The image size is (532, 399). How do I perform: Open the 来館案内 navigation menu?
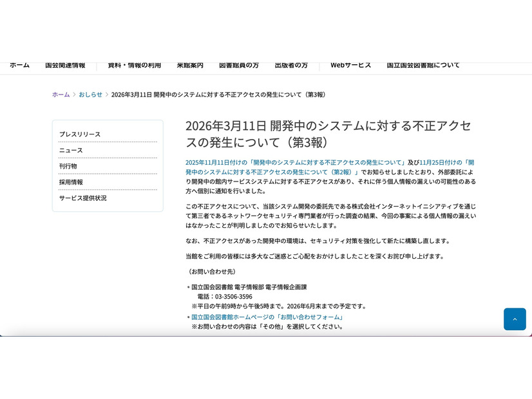pyautogui.click(x=190, y=65)
